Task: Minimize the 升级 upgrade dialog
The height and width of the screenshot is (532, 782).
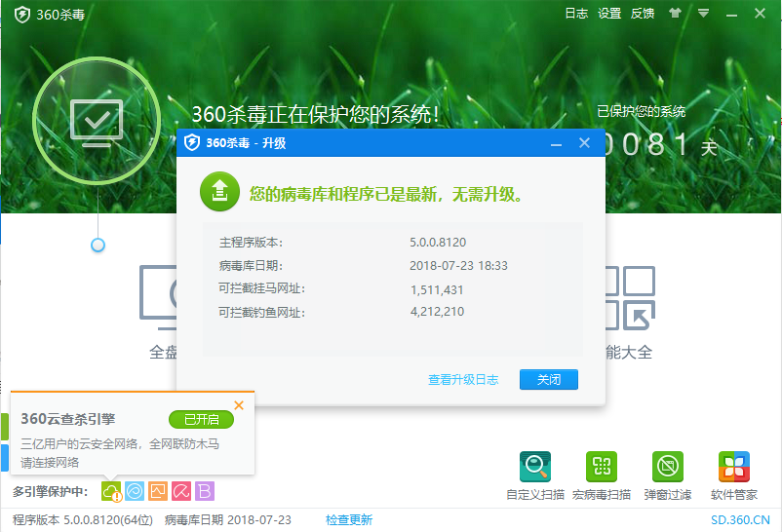Action: tap(556, 144)
